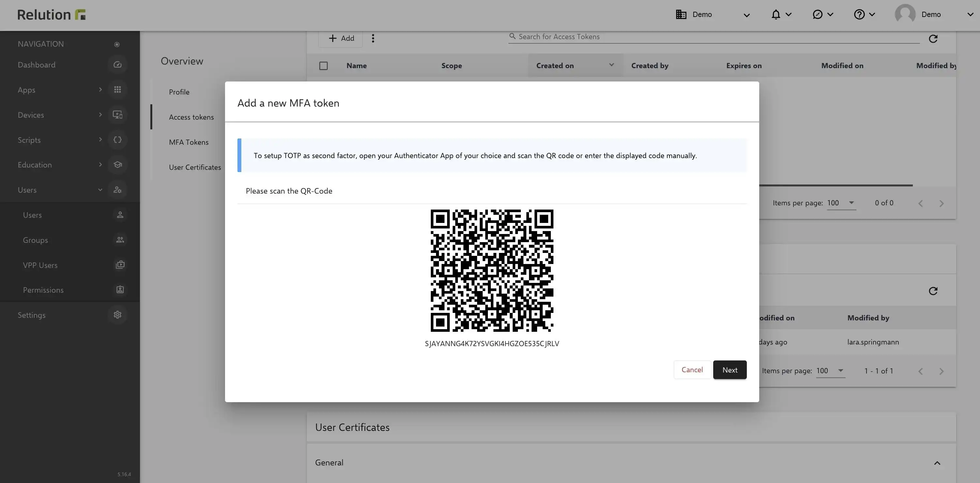Click the lara.springmann cell
980x483 pixels.
point(873,342)
